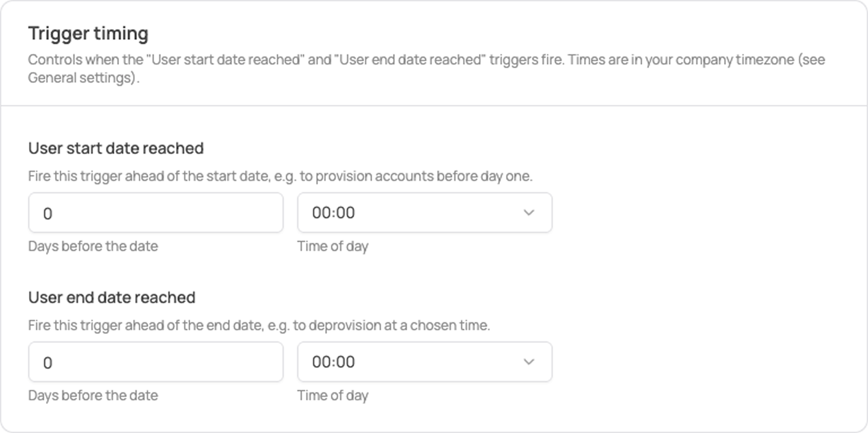Screen dimensions: 868x433
Task: Click Days before the date label under start date
Action: pos(93,246)
